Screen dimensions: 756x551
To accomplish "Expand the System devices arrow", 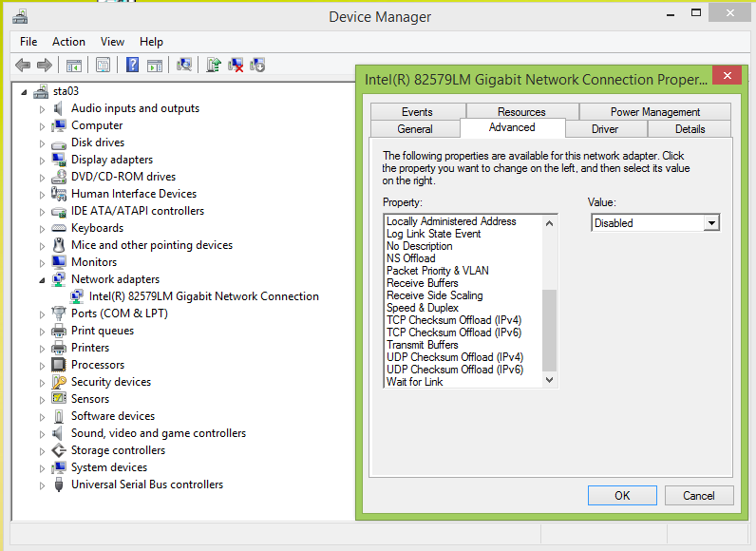I will point(42,468).
